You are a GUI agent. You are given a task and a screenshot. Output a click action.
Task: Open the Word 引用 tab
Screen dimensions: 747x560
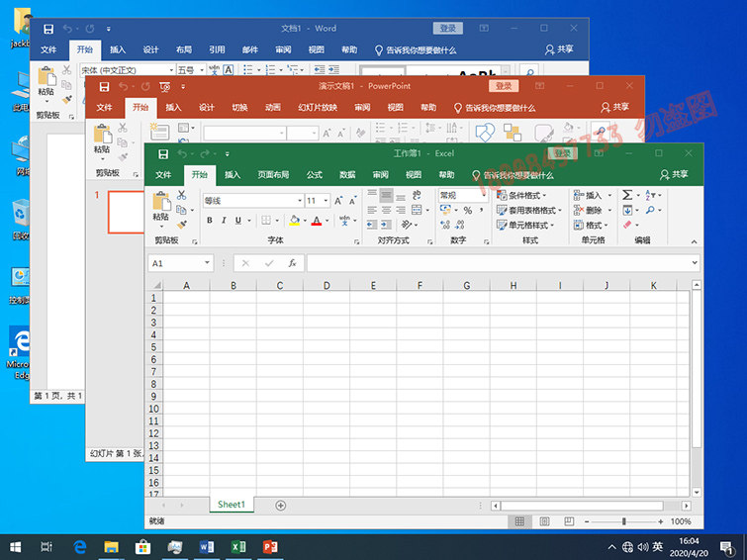pyautogui.click(x=217, y=49)
